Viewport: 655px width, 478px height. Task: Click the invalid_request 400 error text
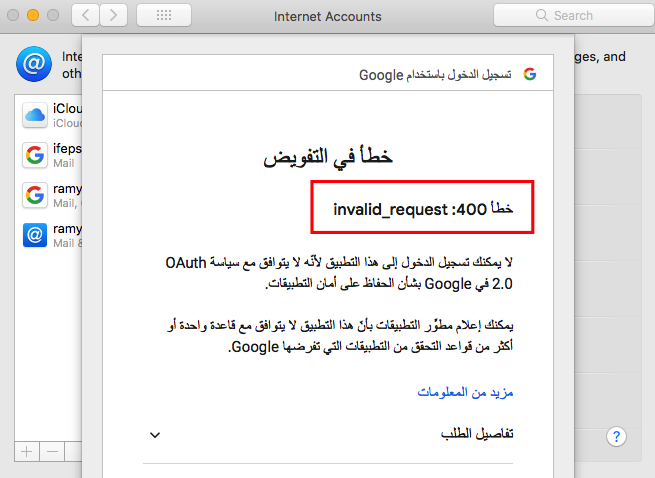tap(423, 208)
